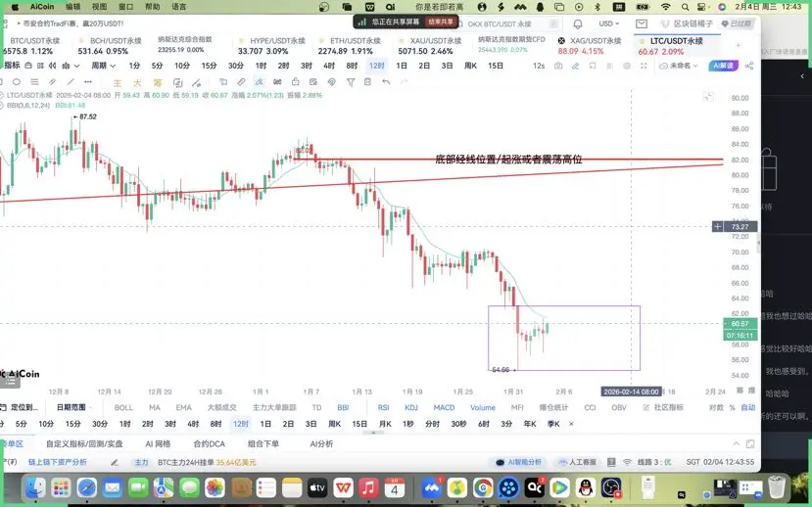This screenshot has width=812, height=507.
Task: Expand the 周期 period dropdown
Action: click(x=104, y=66)
